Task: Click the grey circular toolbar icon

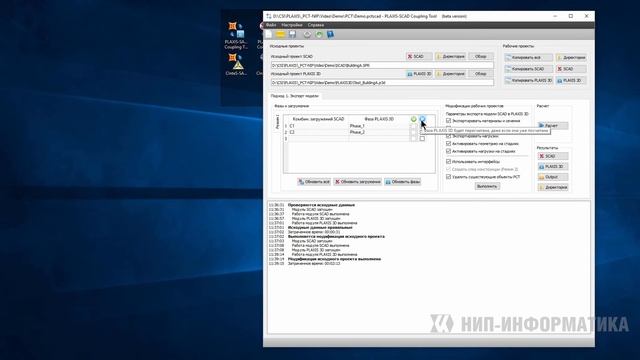Action: coord(307,35)
